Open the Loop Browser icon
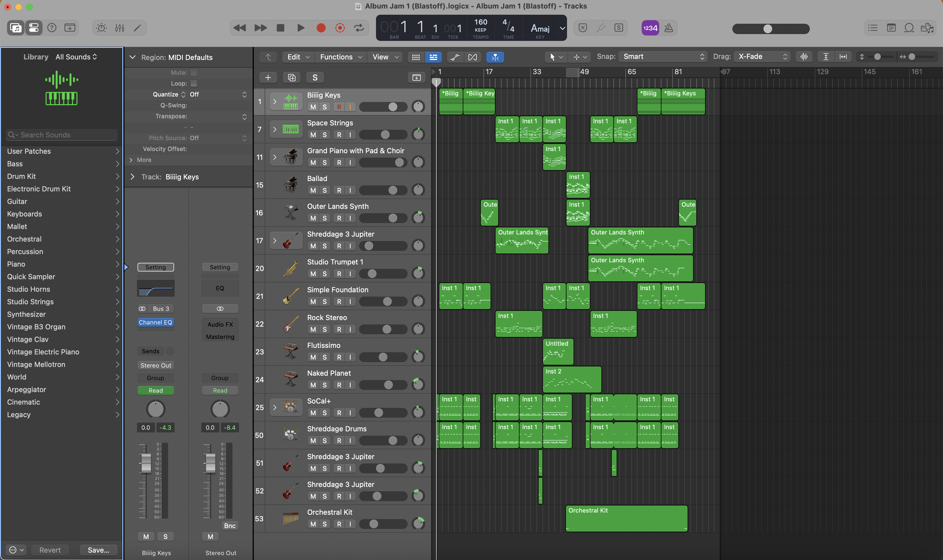This screenshot has width=943, height=560. (909, 28)
